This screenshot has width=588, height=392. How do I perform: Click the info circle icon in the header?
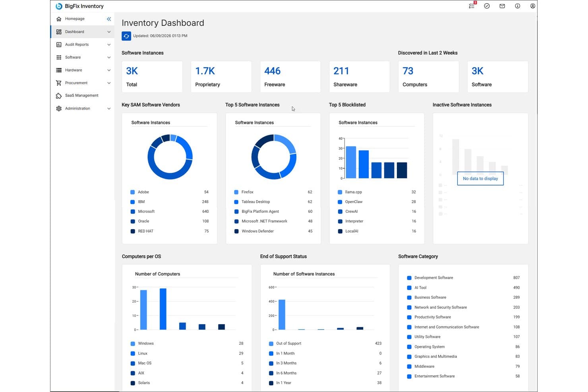point(517,6)
